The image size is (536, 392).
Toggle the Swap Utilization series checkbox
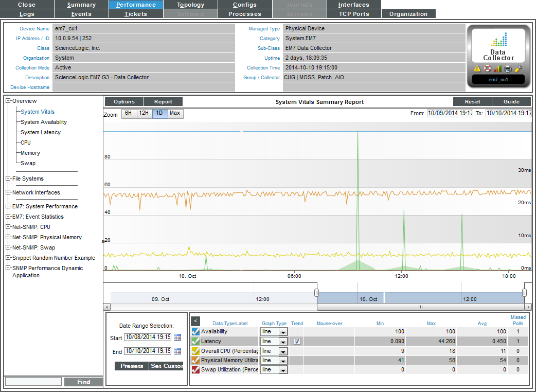(x=195, y=369)
